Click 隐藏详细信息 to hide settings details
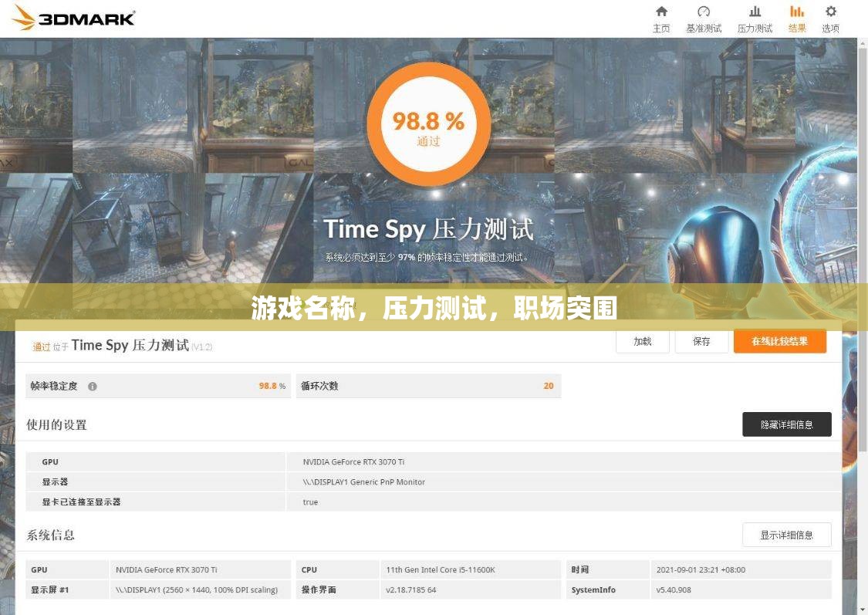 (x=787, y=424)
